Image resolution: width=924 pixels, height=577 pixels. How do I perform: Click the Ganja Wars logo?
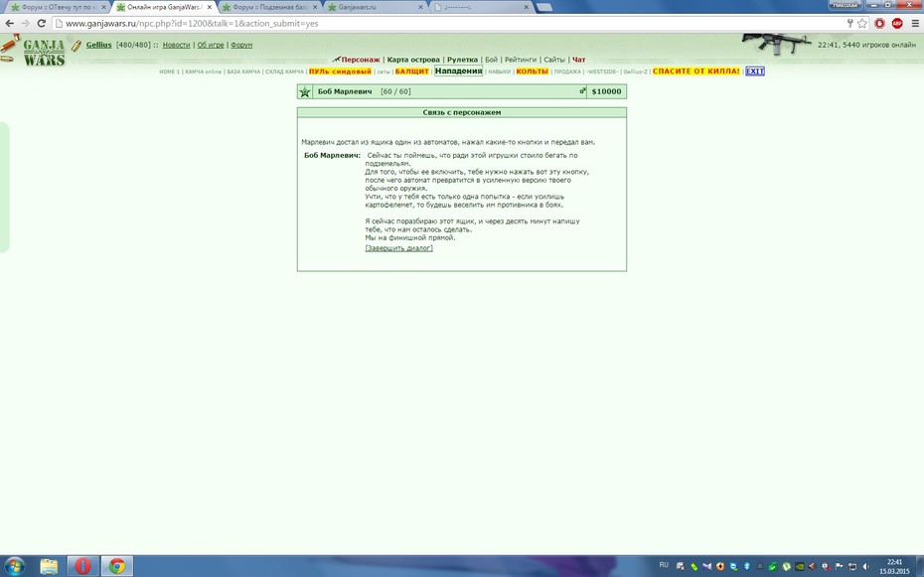tap(44, 52)
